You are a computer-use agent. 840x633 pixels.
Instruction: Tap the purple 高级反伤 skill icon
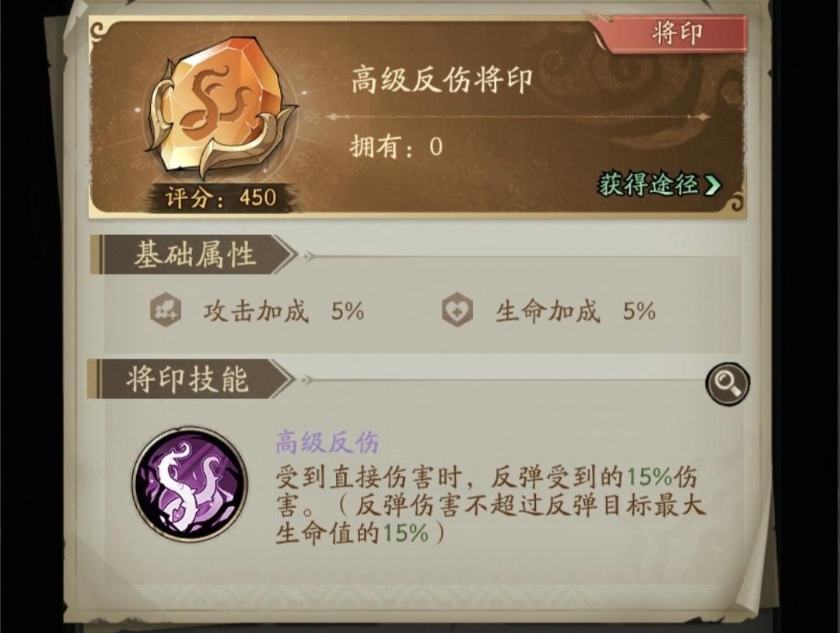coord(191,485)
